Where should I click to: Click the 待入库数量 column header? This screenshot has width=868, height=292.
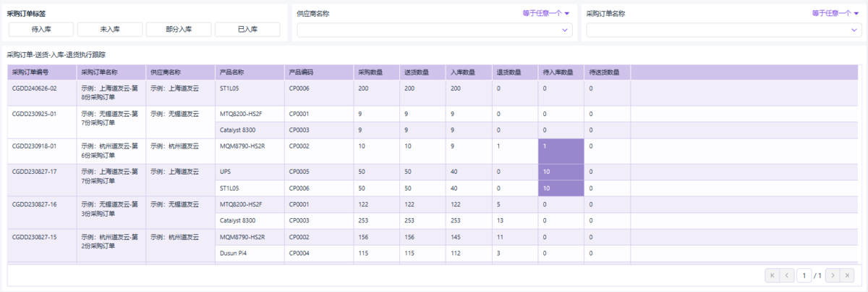[x=558, y=72]
